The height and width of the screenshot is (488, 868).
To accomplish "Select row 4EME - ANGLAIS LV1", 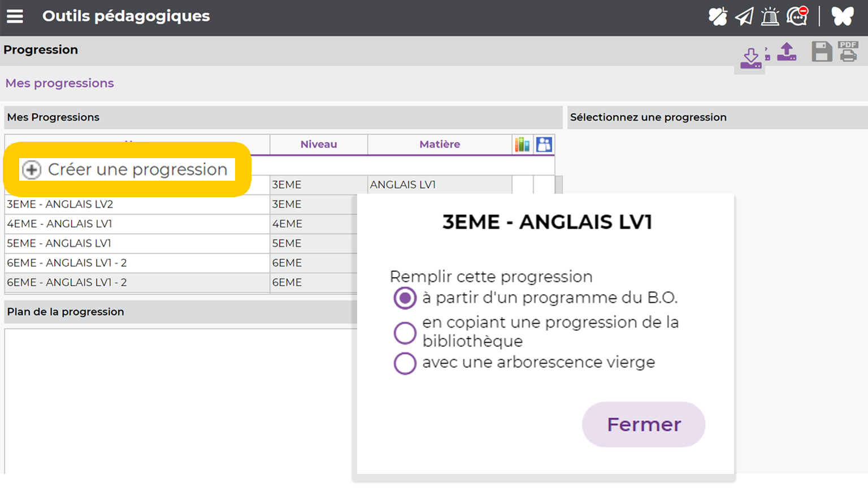I will [x=137, y=224].
